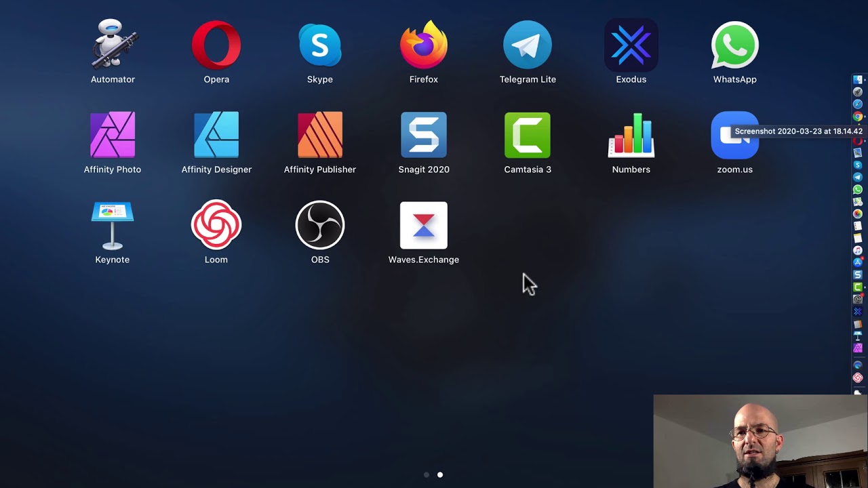Open Photos from the Dock
Viewport: 868px width, 488px height.
[x=858, y=213]
